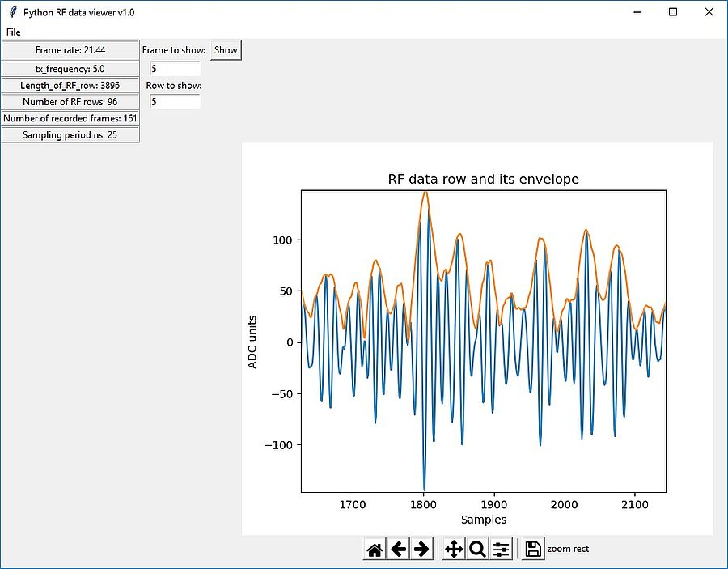
Task: Click Sampling period ns: 25 button
Action: [x=70, y=135]
